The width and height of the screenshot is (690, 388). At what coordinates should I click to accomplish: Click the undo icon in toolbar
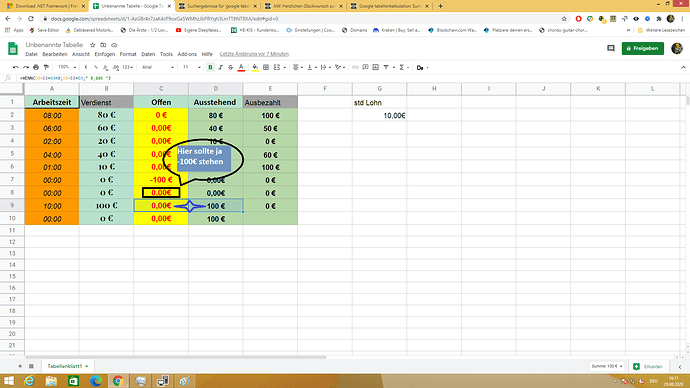tap(16, 67)
